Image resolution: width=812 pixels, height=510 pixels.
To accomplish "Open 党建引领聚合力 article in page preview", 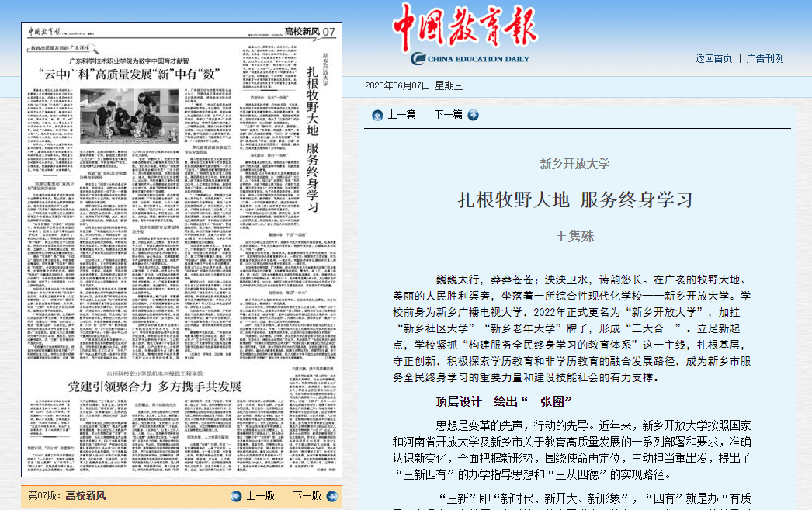I will 154,387.
